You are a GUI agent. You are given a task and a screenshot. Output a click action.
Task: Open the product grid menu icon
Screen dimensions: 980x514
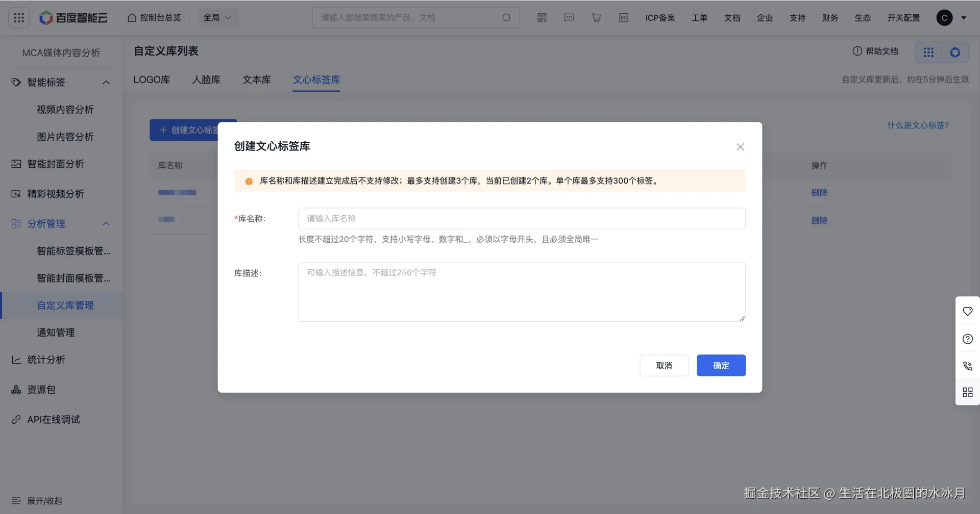click(x=19, y=18)
